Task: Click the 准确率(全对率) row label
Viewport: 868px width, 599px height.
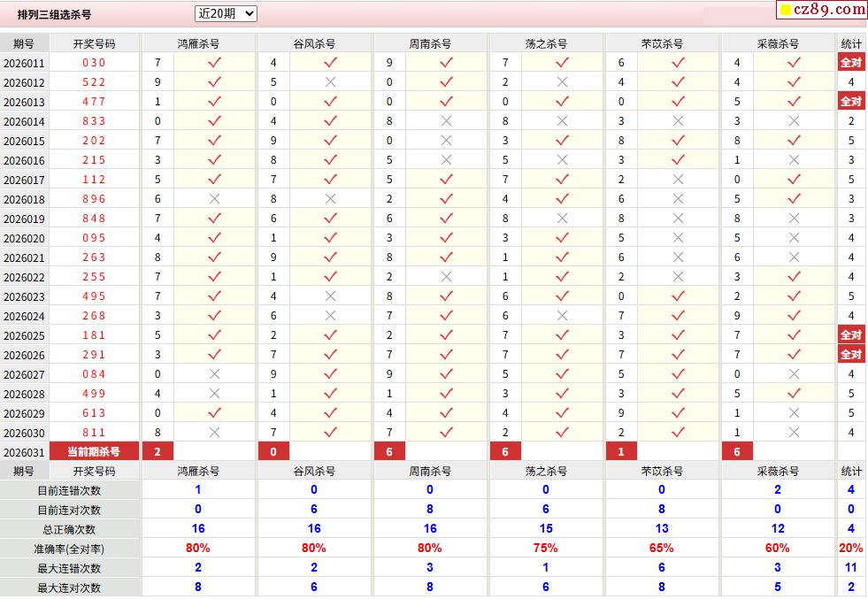Action: pos(69,549)
